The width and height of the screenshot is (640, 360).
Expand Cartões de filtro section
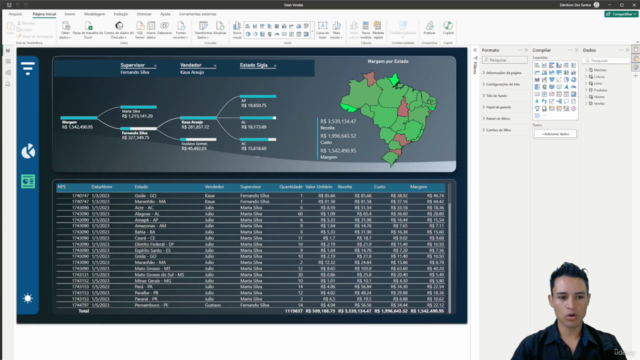click(497, 130)
